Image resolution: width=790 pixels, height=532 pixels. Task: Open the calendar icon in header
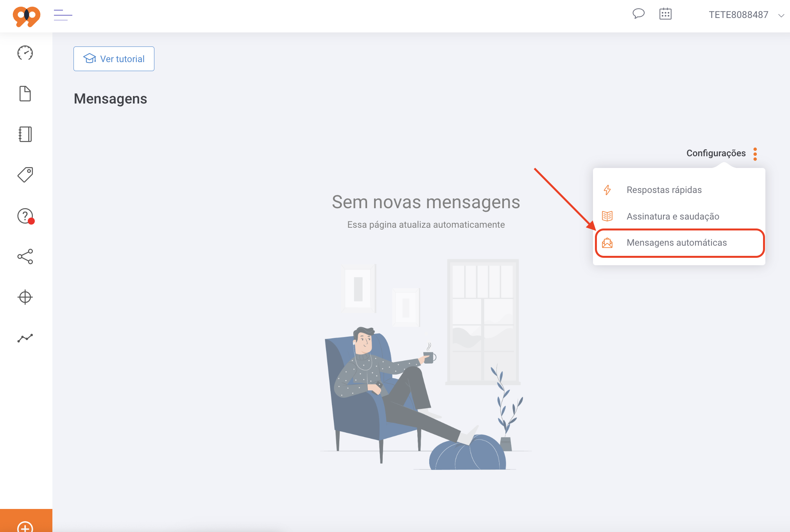tap(665, 14)
